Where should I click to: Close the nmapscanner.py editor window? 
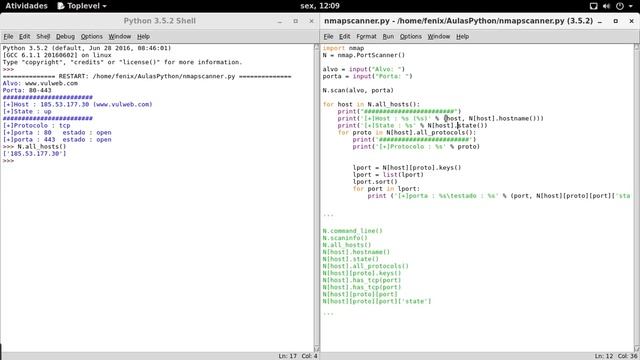pos(631,21)
